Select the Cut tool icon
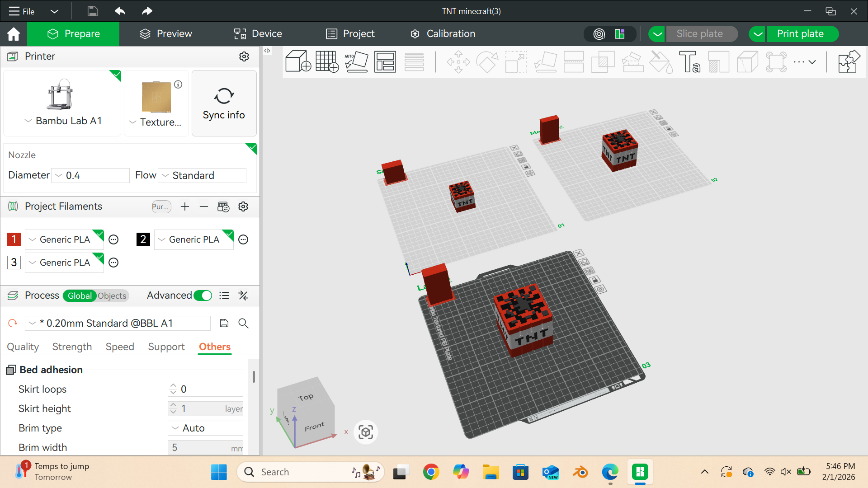 (574, 61)
